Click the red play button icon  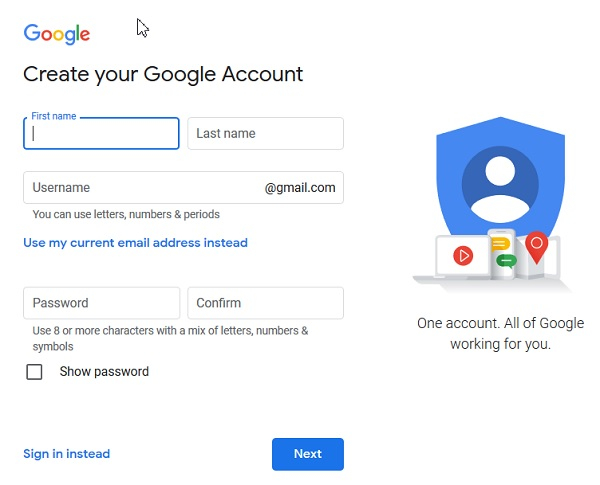[x=463, y=255]
